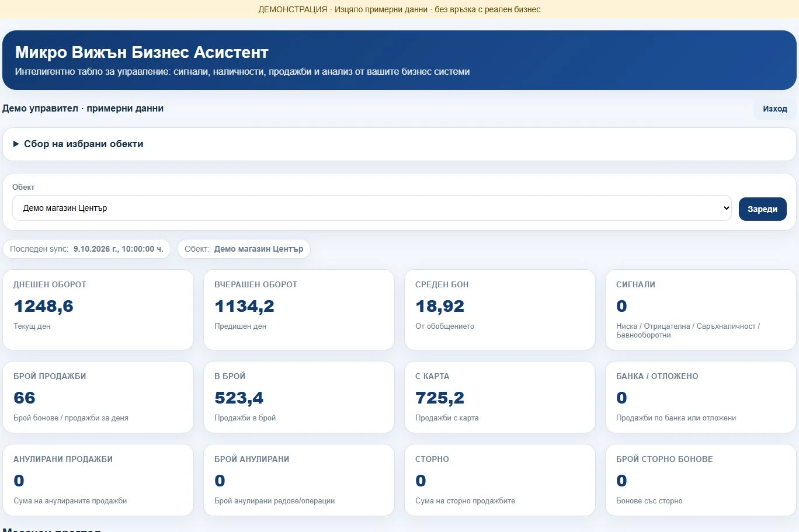Open the Обект dropdown showing Демо магазин Център
Screen dimensions: 799x532
pos(372,208)
